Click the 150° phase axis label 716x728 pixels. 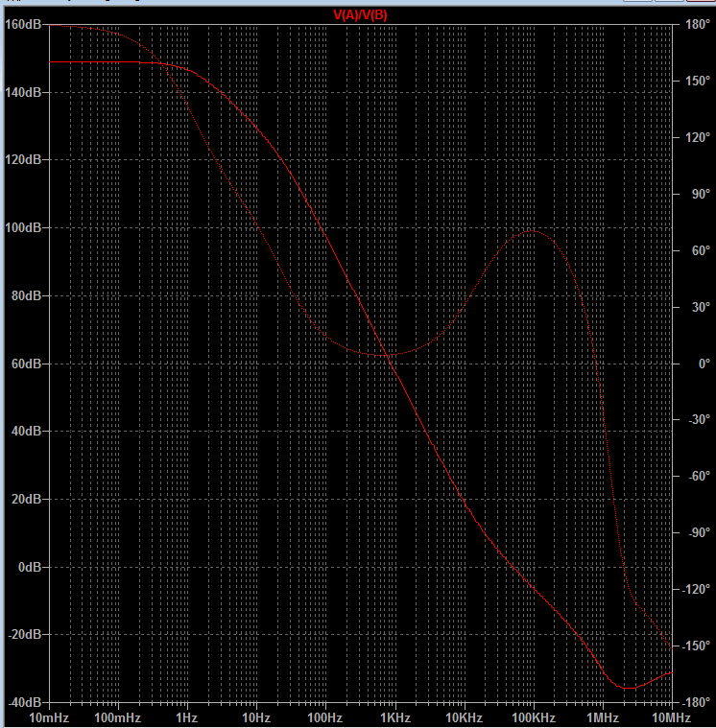(698, 81)
